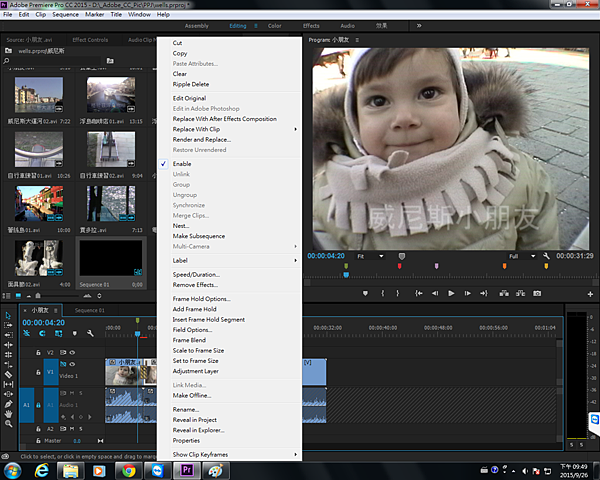Image resolution: width=600 pixels, height=480 pixels.
Task: Select the Slide tool
Action: point(8,394)
